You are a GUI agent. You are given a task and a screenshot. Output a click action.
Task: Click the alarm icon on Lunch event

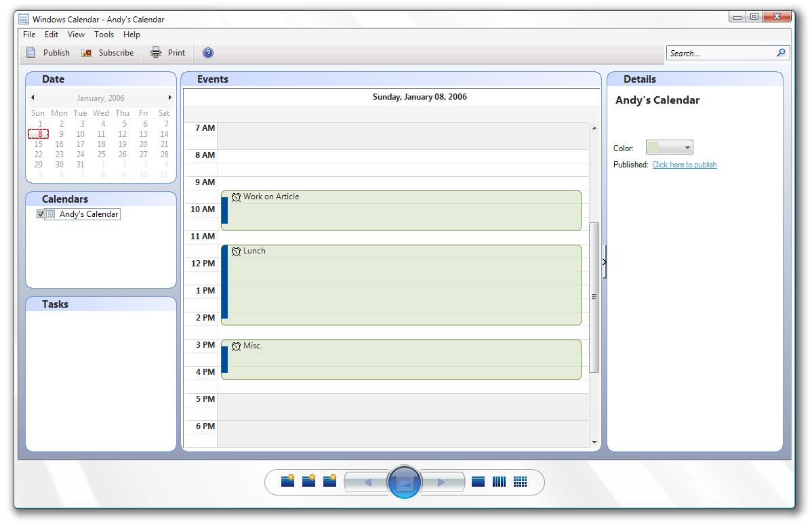[x=236, y=251]
